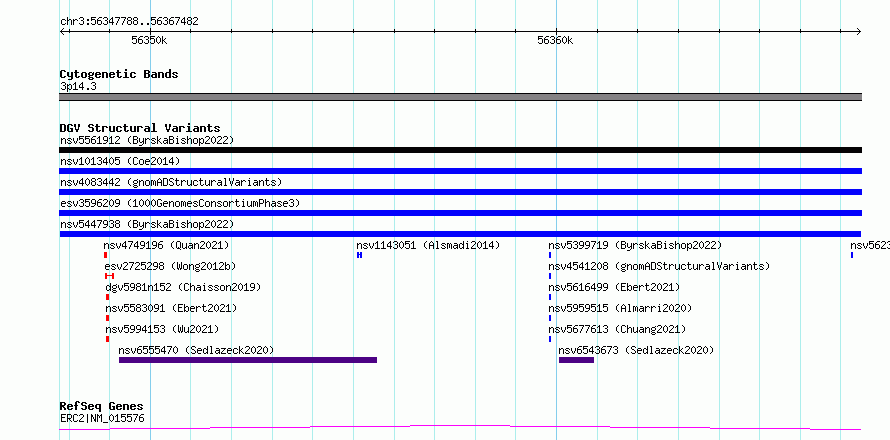Click the blue marker under nsv1143051
This screenshot has height=440, width=890.
click(359, 255)
